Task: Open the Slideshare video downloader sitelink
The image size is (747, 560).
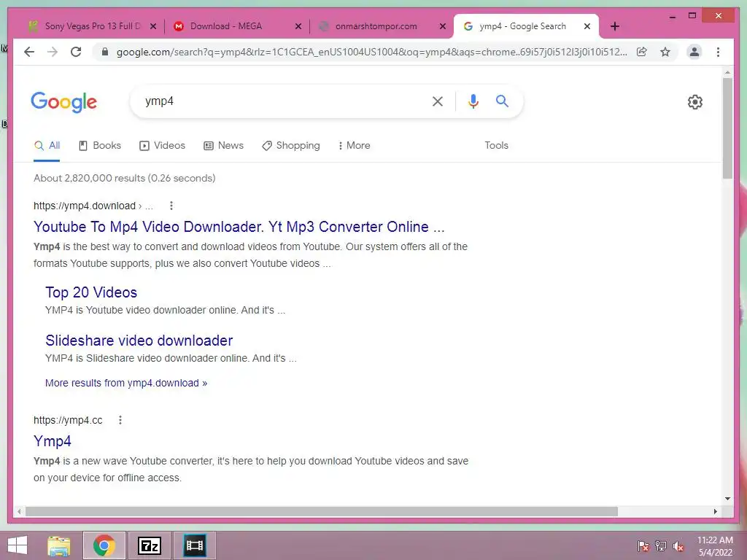Action: pos(139,341)
